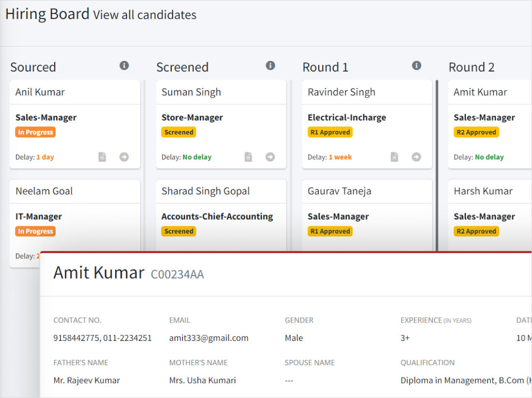The width and height of the screenshot is (532, 398).
Task: Open document icon on Suman Singh card
Action: point(248,157)
